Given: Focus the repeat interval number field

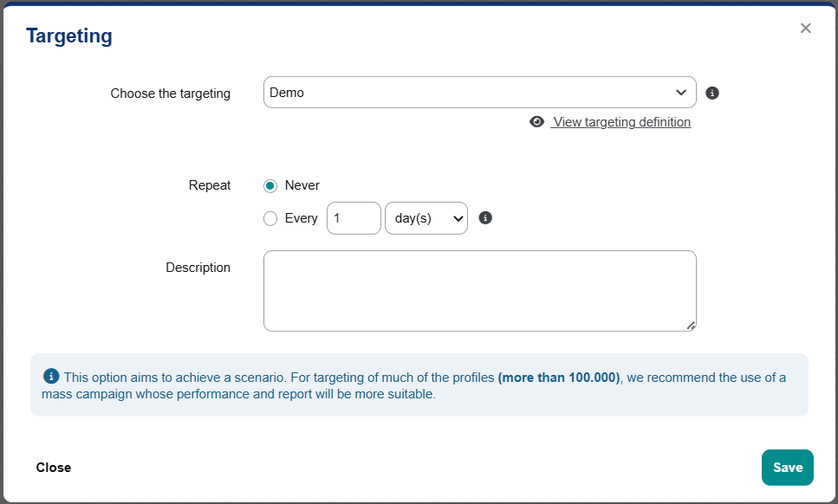Looking at the screenshot, I should pos(354,218).
